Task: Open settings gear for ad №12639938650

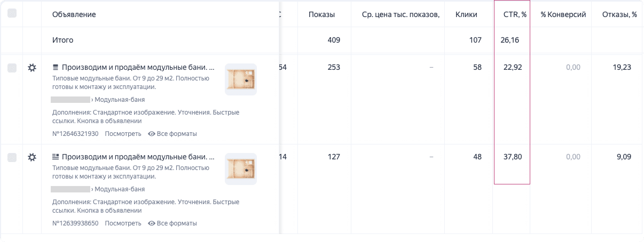Action: [x=32, y=157]
